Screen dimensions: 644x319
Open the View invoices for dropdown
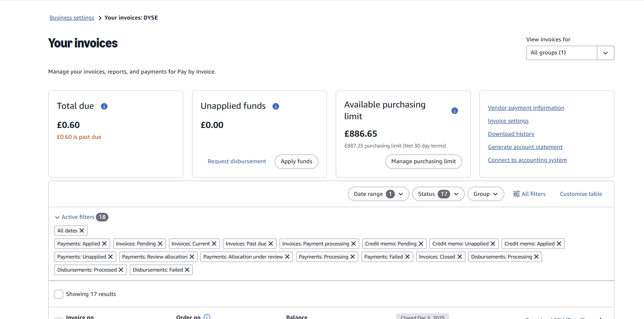(570, 53)
